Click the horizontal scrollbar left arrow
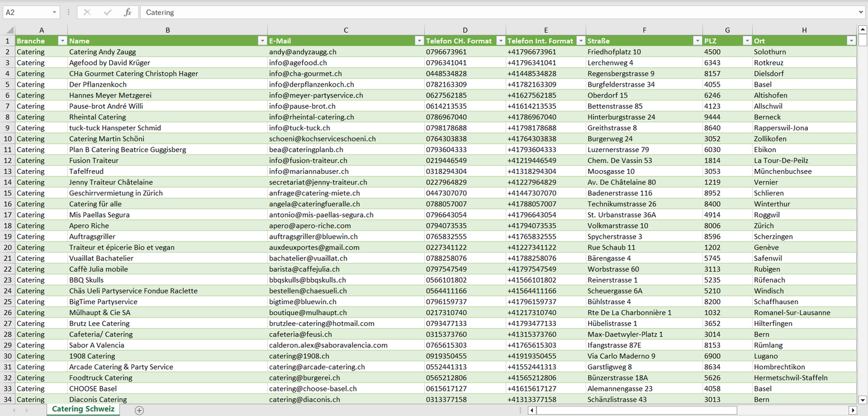The image size is (868, 416). 532,410
